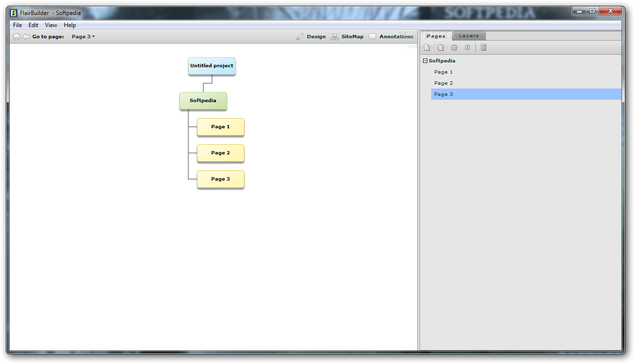Select the Pages tab
Image resolution: width=635 pixels, height=364 pixels.
tap(436, 36)
